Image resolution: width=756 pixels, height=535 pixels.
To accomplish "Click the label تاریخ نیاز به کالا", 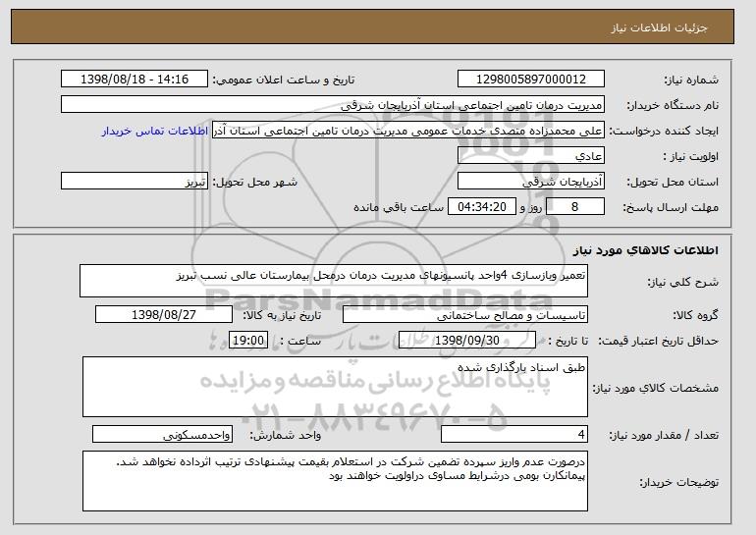I will (x=282, y=316).
